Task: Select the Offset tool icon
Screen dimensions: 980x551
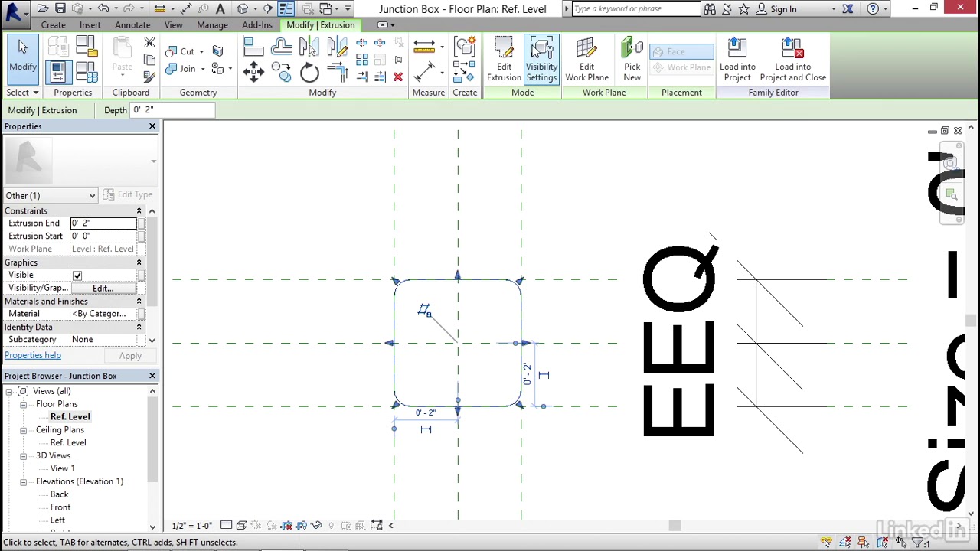Action: click(281, 47)
